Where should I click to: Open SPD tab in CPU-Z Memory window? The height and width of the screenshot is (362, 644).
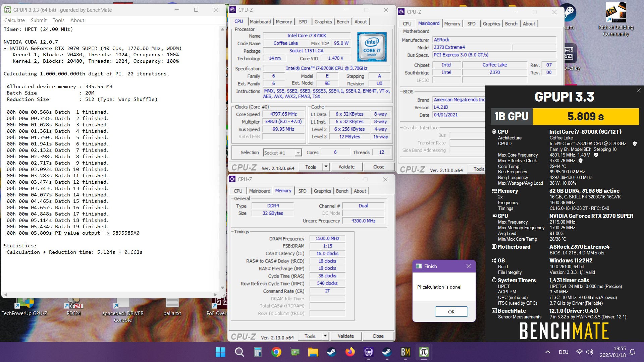coord(302,191)
